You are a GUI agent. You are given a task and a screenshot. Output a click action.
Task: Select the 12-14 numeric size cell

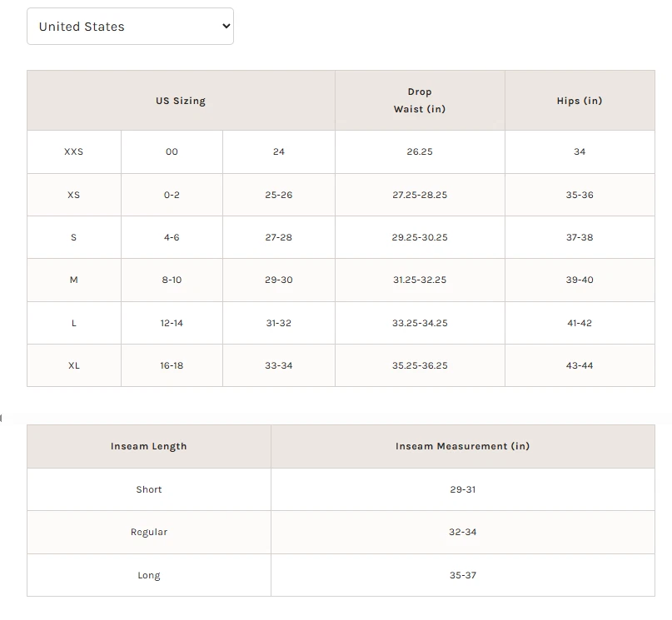coord(172,323)
